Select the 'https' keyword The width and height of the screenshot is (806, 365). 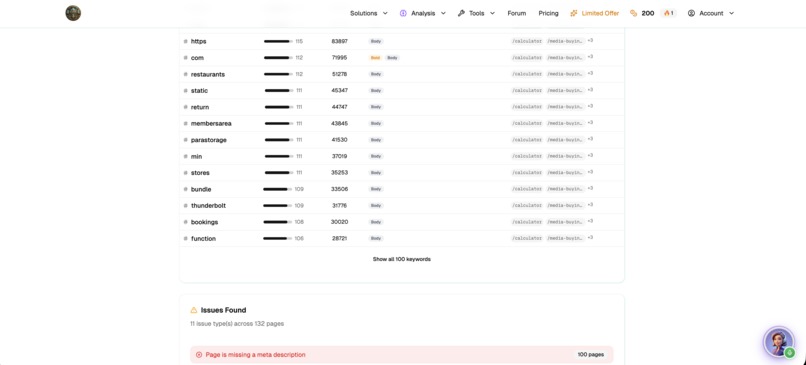coord(198,41)
